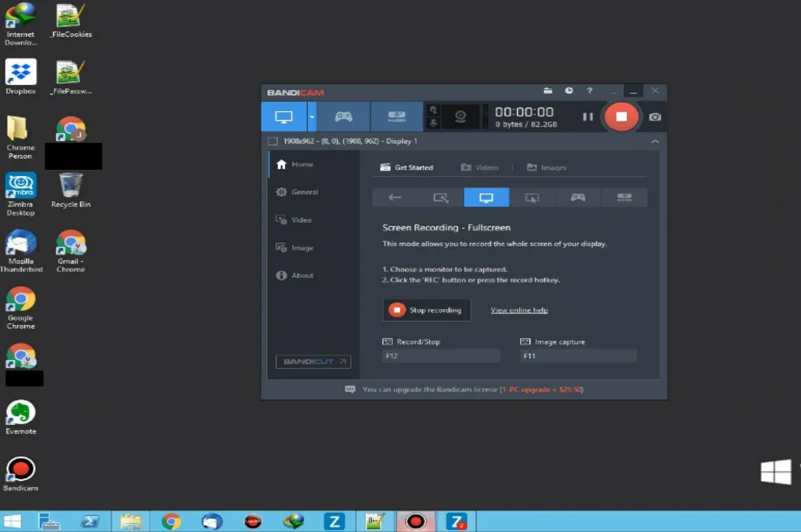Open Google Chrome from the taskbar
801x532 pixels.
click(171, 521)
